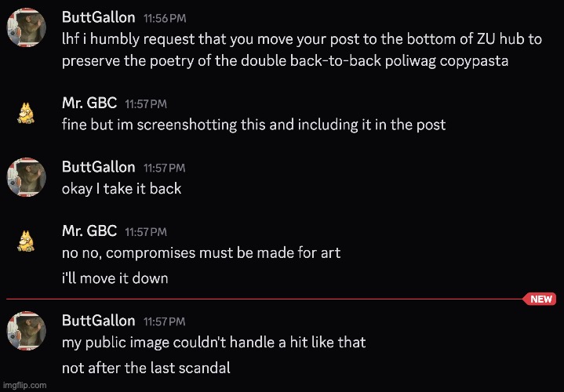Screen dimensions: 564x392
Task: Click the red NEW unread badge
Action: (x=540, y=299)
